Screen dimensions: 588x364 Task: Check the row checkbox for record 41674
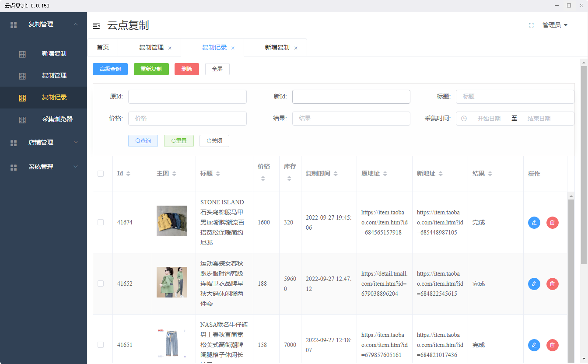point(101,222)
